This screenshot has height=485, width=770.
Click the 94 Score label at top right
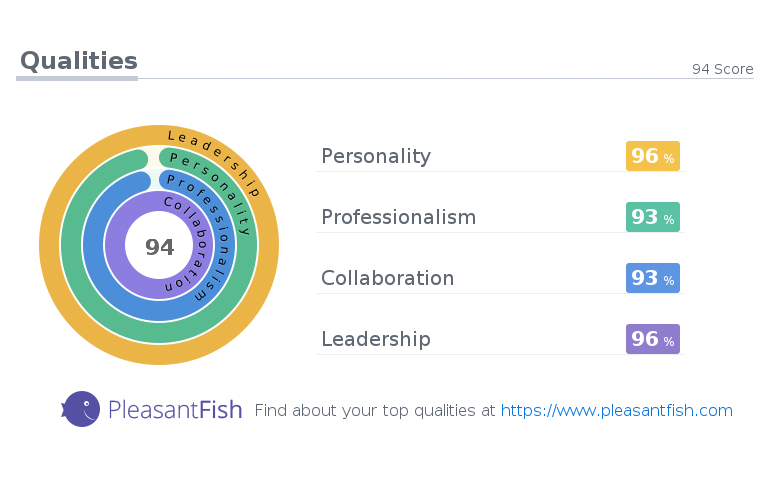pos(722,69)
